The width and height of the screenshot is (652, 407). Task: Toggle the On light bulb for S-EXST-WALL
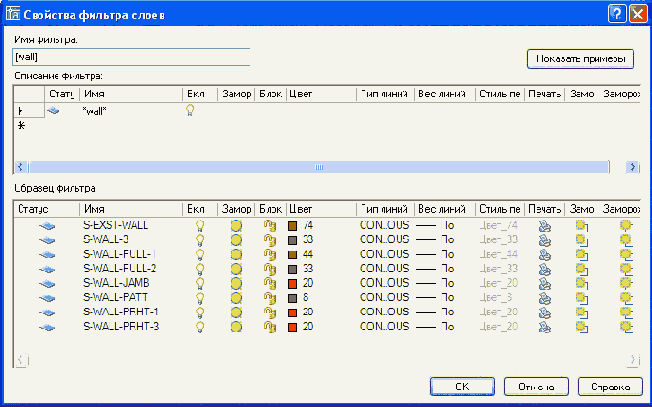200,227
